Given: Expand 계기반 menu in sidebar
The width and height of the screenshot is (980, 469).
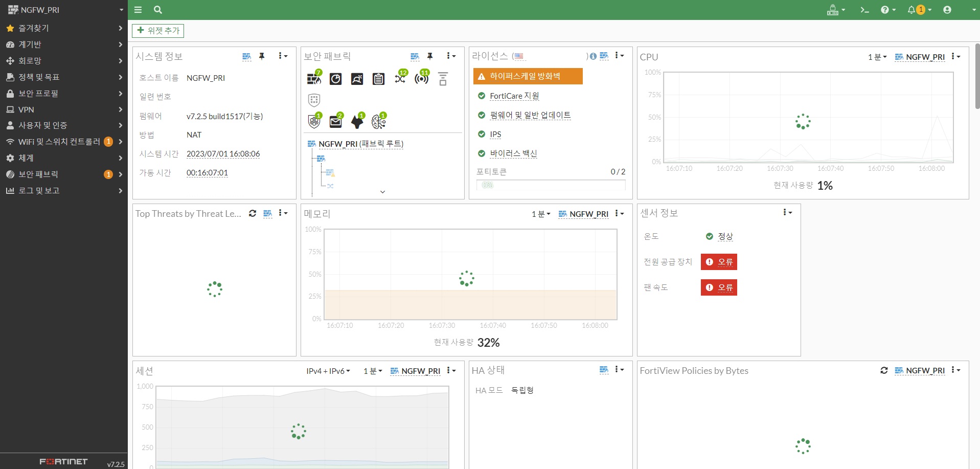Looking at the screenshot, I should pyautogui.click(x=64, y=44).
